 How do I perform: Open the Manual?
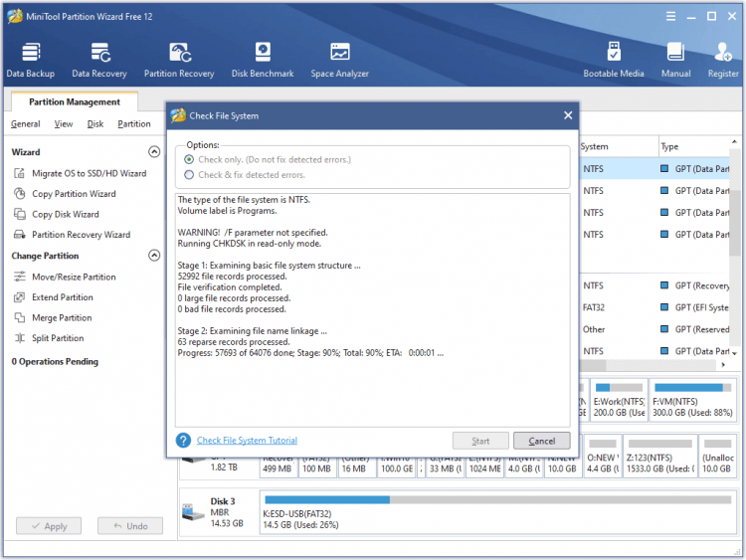click(x=675, y=60)
